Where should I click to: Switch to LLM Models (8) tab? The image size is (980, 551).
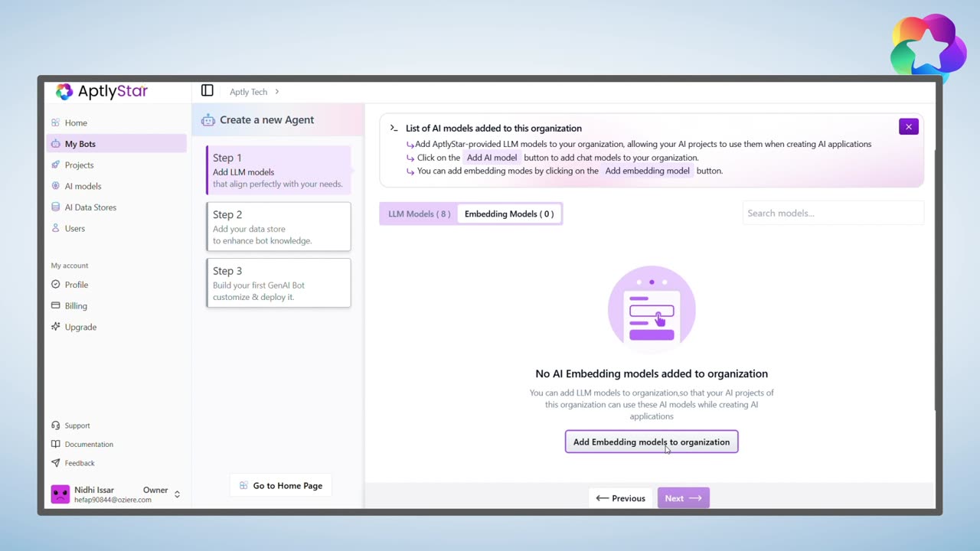[419, 214]
